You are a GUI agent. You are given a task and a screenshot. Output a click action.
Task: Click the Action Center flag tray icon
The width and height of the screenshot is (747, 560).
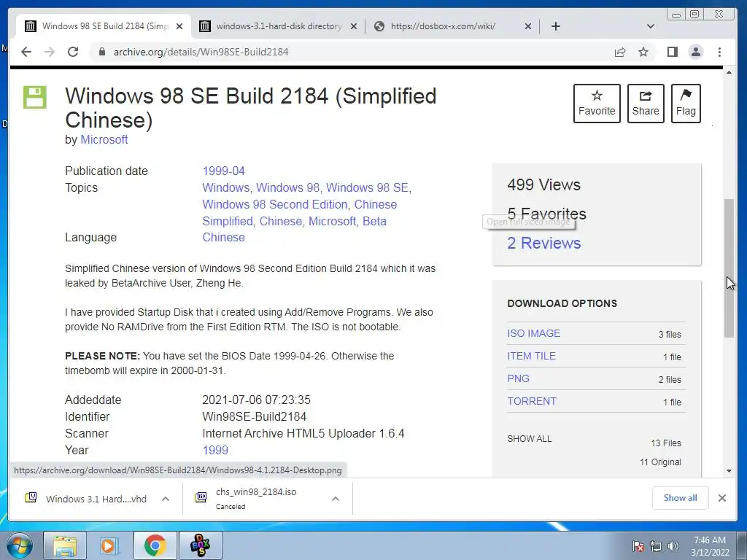tap(638, 546)
